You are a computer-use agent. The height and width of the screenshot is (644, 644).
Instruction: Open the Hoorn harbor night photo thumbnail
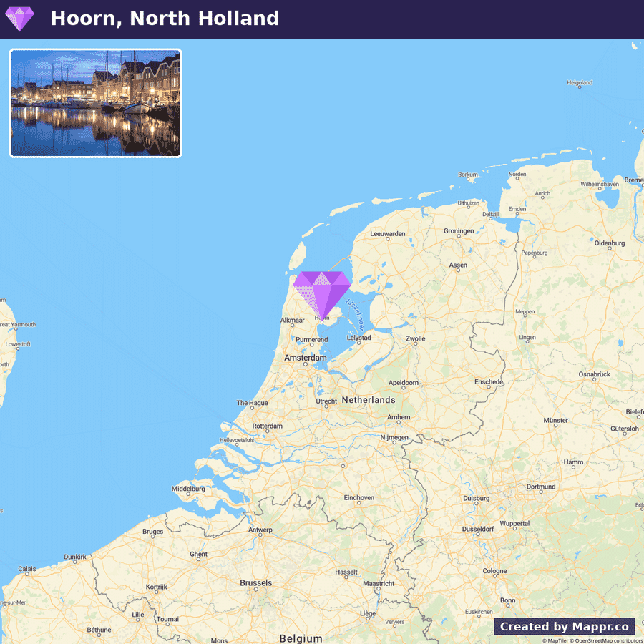(x=95, y=103)
